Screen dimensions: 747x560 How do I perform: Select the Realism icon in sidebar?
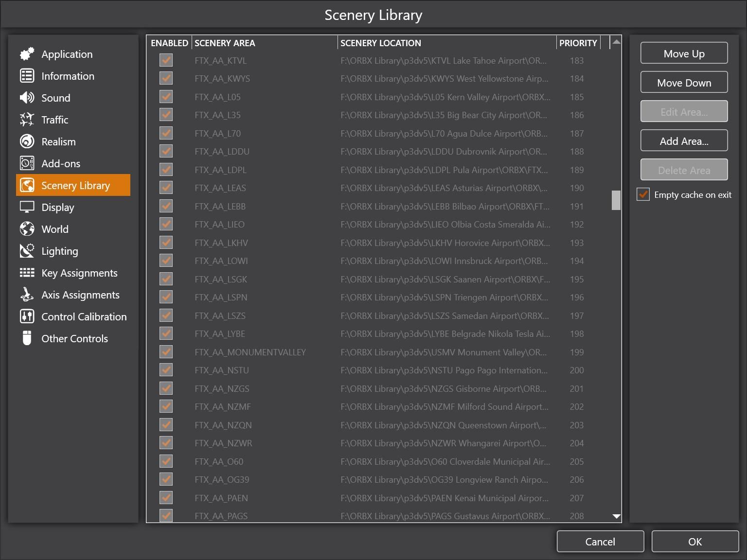[27, 141]
